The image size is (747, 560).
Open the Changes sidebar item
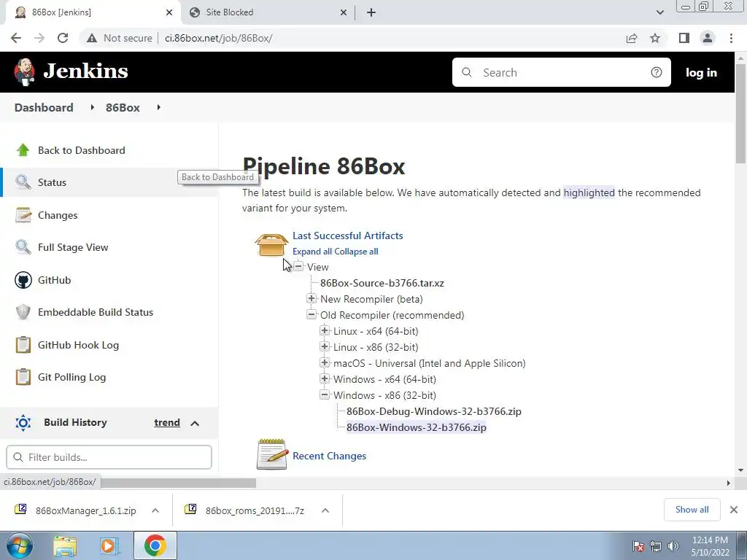click(x=109, y=215)
